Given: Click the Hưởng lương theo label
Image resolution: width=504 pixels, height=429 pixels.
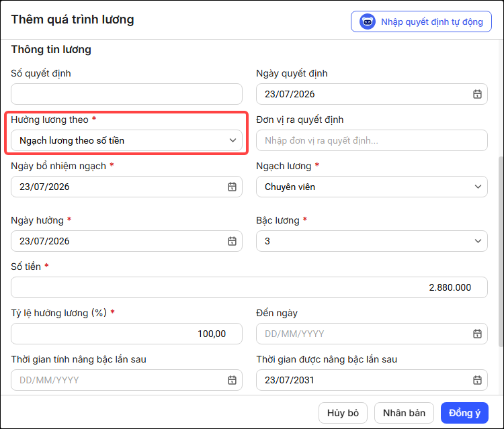Looking at the screenshot, I should (50, 120).
